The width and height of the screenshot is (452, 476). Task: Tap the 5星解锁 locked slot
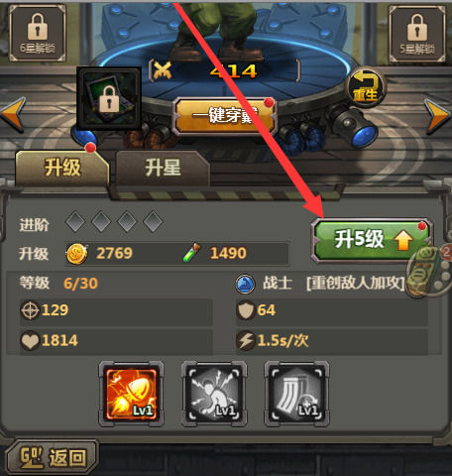(x=417, y=34)
